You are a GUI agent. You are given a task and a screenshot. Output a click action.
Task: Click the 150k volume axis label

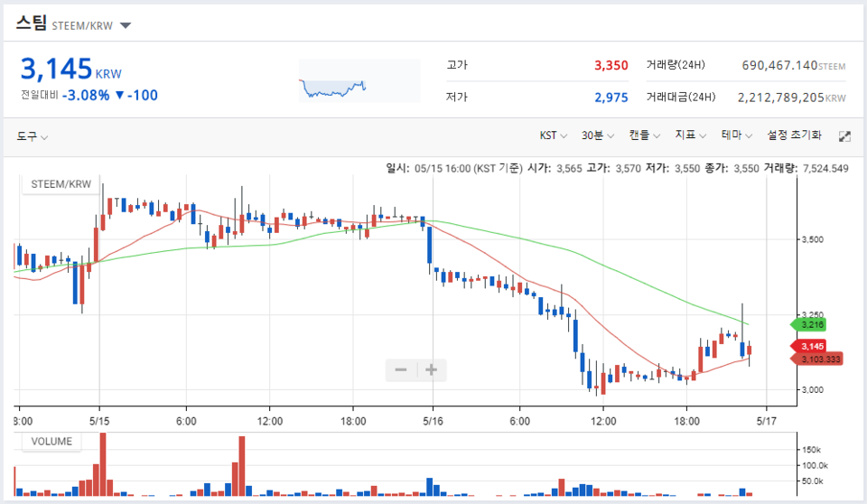coord(811,450)
